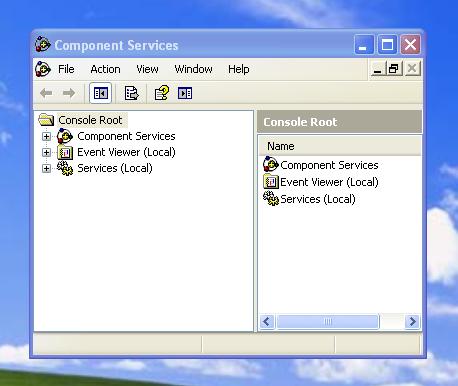Click Event Viewer icon in tree pane
Viewport: 458px width, 386px height.
(65, 152)
